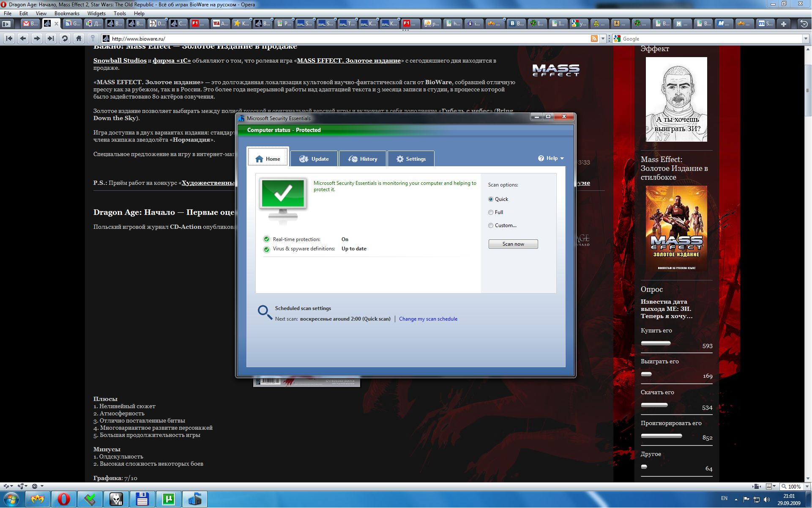
Task: Select the Full scan option
Action: (x=495, y=212)
